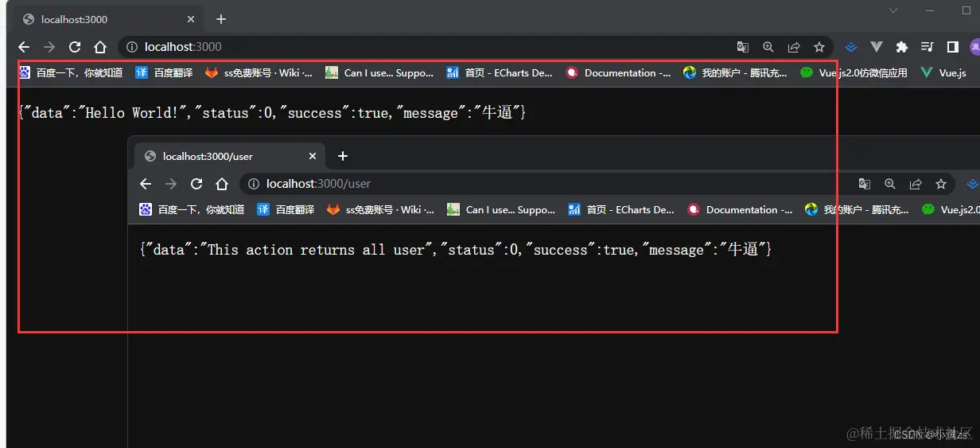This screenshot has height=448, width=980.
Task: Open home page in the localhost:3000 window
Action: [100, 47]
